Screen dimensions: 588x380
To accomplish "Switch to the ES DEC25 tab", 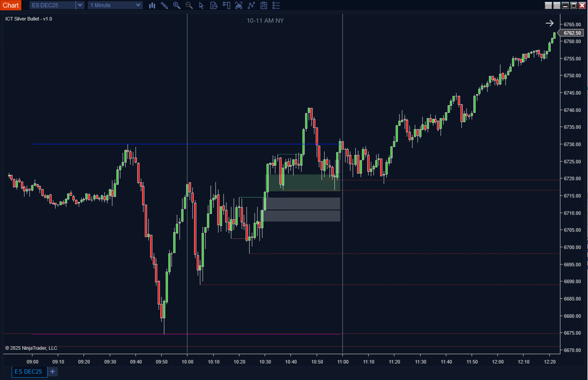I will pos(29,372).
